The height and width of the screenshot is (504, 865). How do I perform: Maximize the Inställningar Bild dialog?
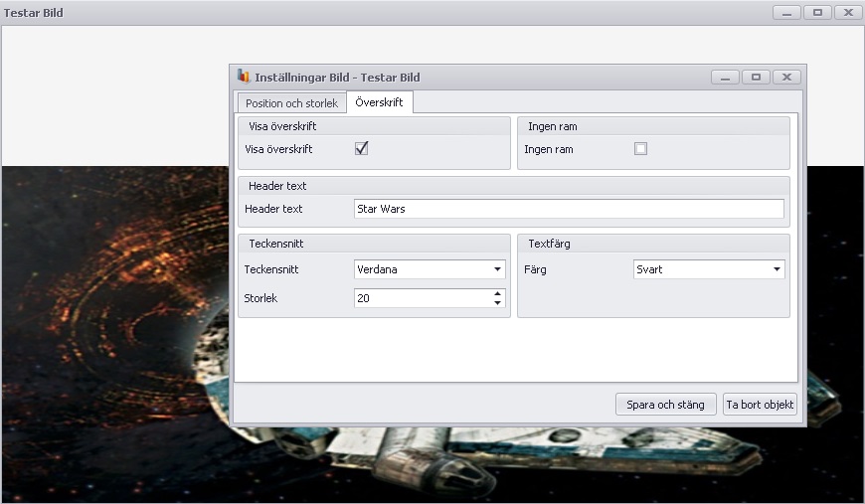click(756, 78)
